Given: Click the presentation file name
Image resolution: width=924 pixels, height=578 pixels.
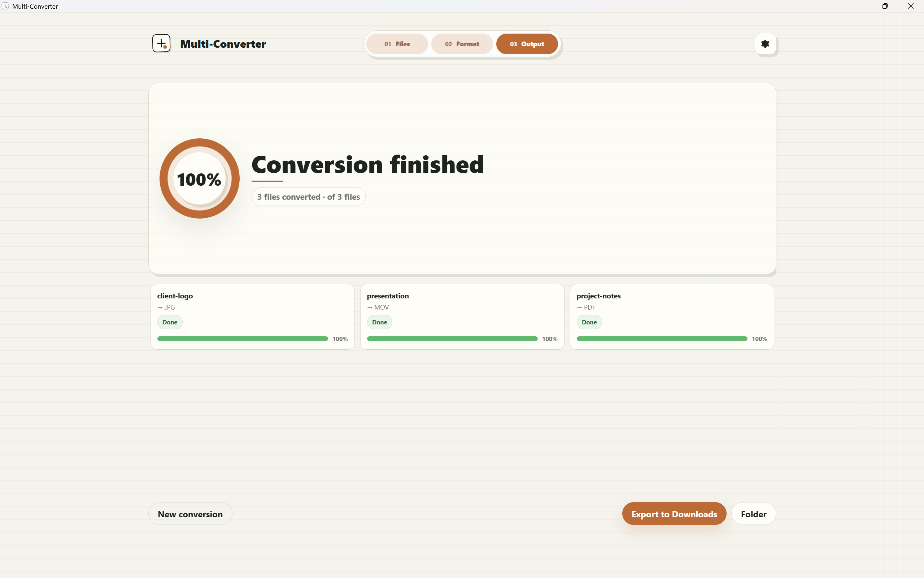Looking at the screenshot, I should coord(388,296).
